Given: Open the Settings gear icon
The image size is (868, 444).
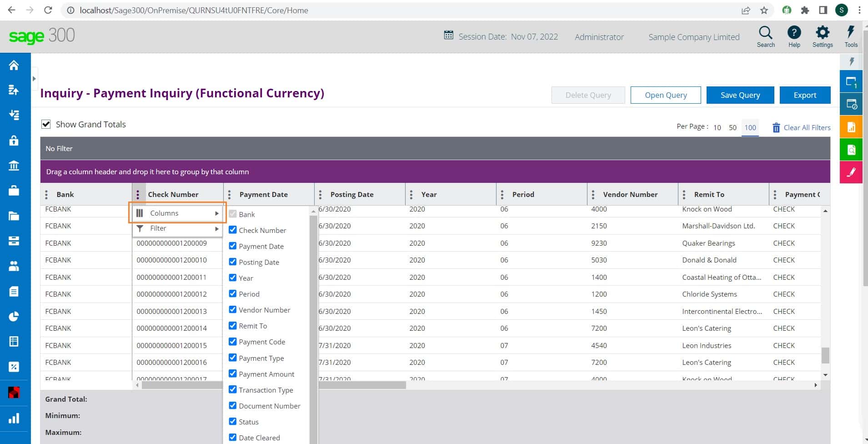Looking at the screenshot, I should [823, 33].
